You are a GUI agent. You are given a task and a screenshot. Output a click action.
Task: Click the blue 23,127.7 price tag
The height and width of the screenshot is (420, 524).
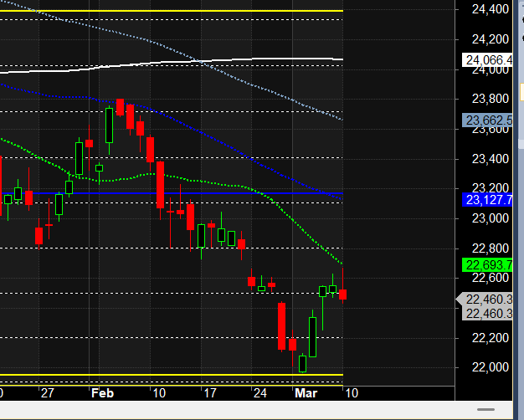pyautogui.click(x=489, y=199)
